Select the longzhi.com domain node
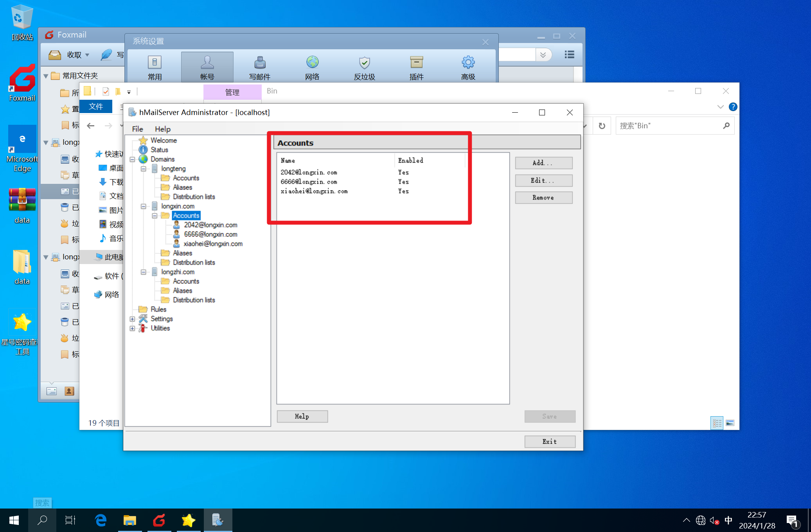Viewport: 811px width, 532px height. (178, 272)
